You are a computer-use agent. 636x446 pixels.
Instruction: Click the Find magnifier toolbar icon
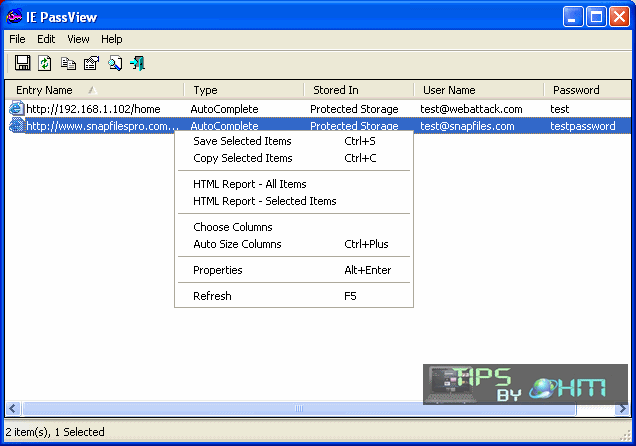(x=115, y=63)
